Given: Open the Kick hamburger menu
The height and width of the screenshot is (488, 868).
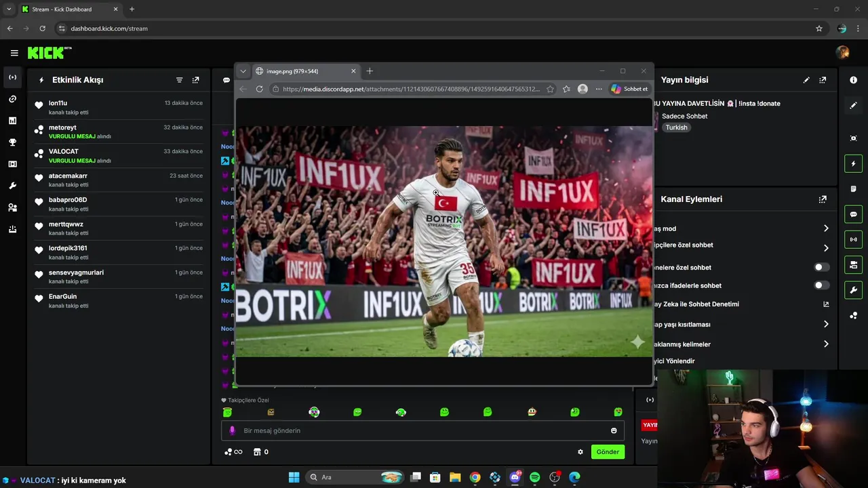Looking at the screenshot, I should [x=14, y=53].
